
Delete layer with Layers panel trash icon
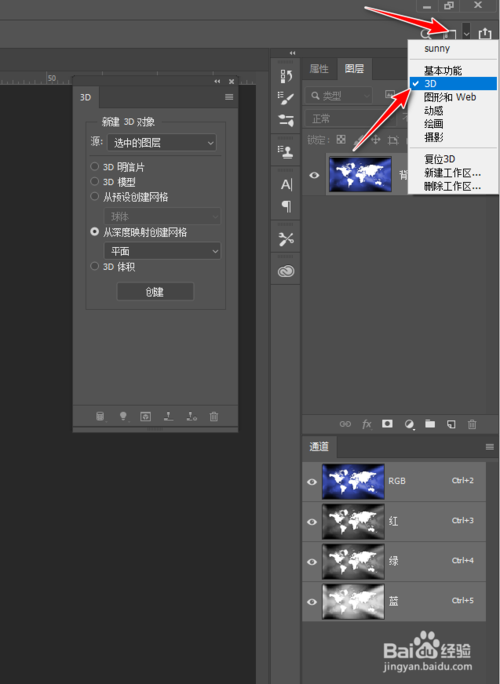point(472,424)
